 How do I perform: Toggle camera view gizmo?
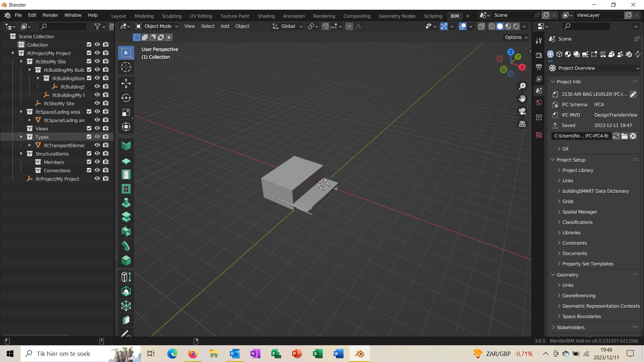[522, 111]
